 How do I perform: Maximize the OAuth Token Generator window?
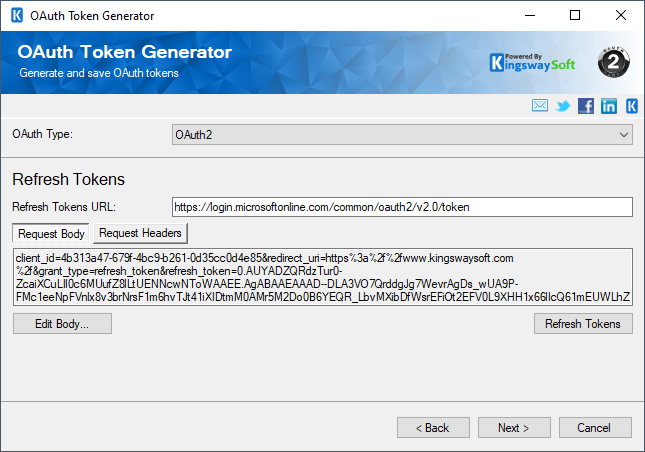click(x=575, y=16)
